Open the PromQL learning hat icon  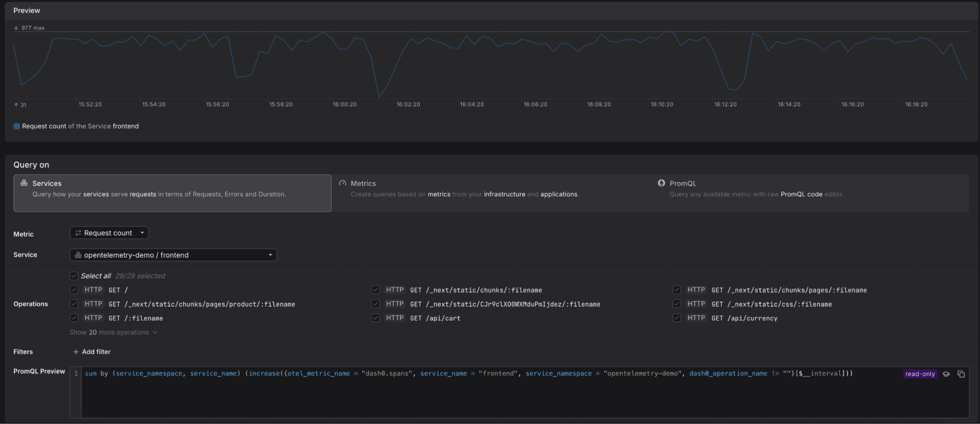point(946,374)
